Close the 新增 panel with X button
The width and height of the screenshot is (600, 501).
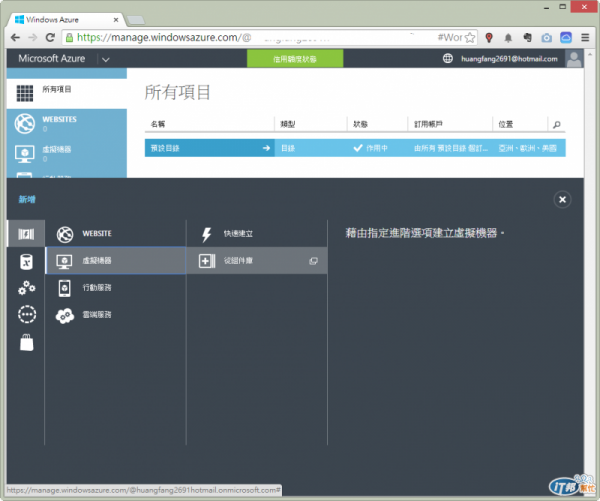tap(562, 199)
